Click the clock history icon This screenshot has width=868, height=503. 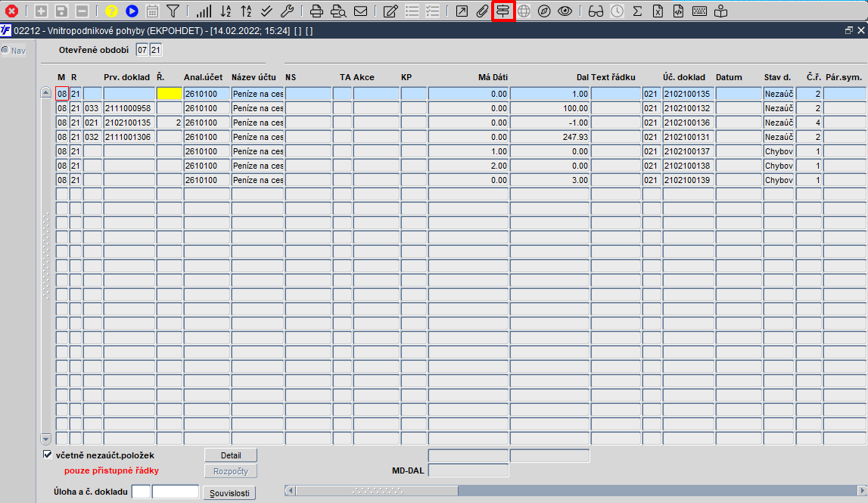tap(617, 11)
